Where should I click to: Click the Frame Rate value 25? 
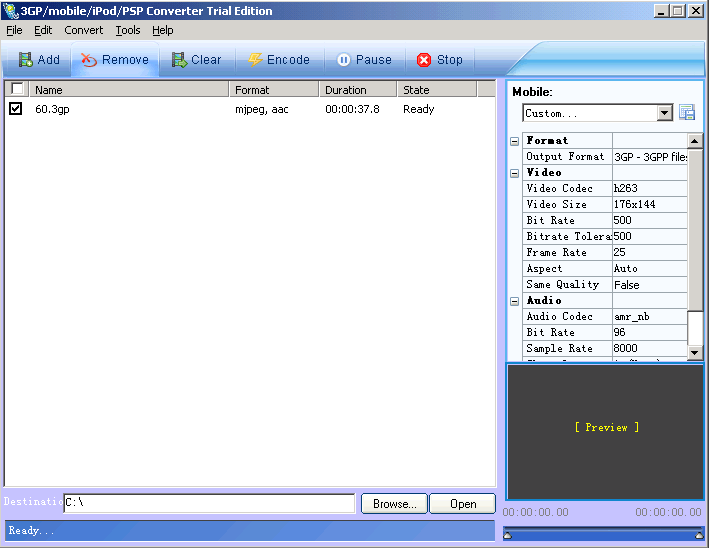pyautogui.click(x=650, y=252)
